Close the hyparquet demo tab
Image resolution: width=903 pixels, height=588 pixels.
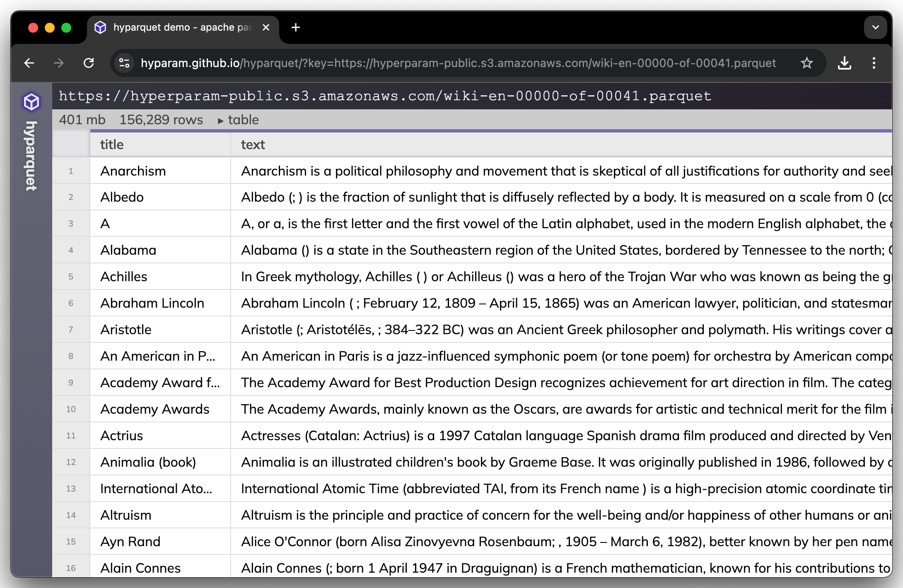(x=266, y=27)
